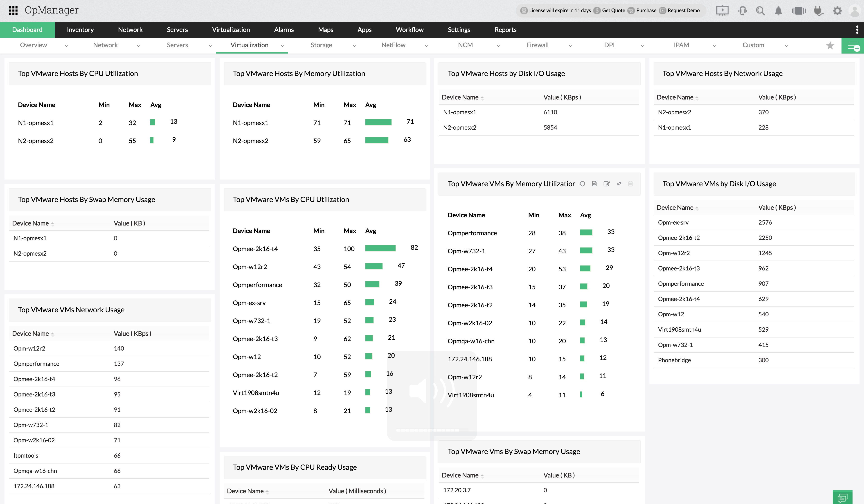
Task: Open the Alarms menu tab
Action: (x=283, y=30)
